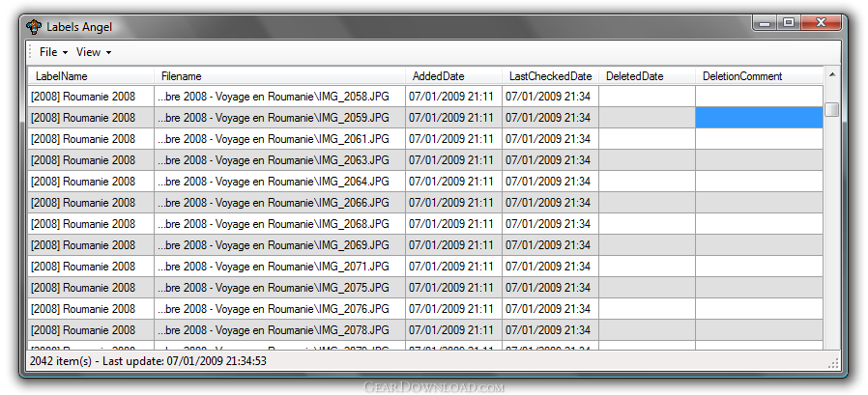
Task: Click the LastCheckedDate column header
Action: 550,76
